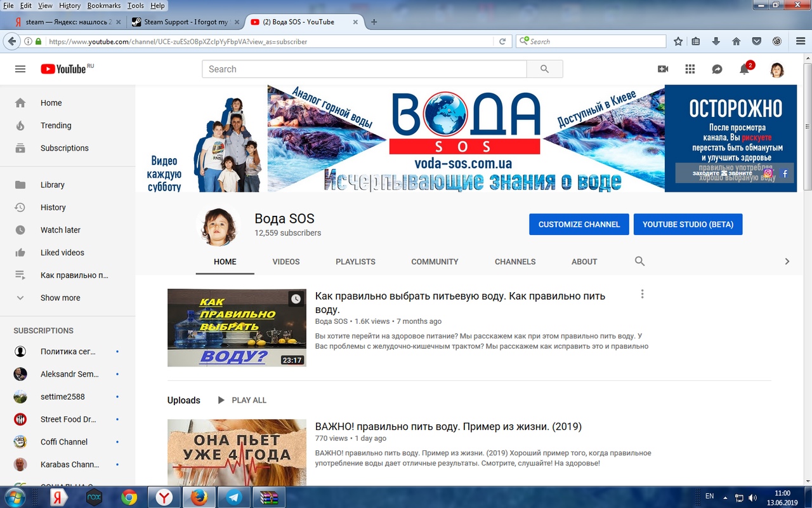Open Google Chrome from the taskbar

pos(129,497)
